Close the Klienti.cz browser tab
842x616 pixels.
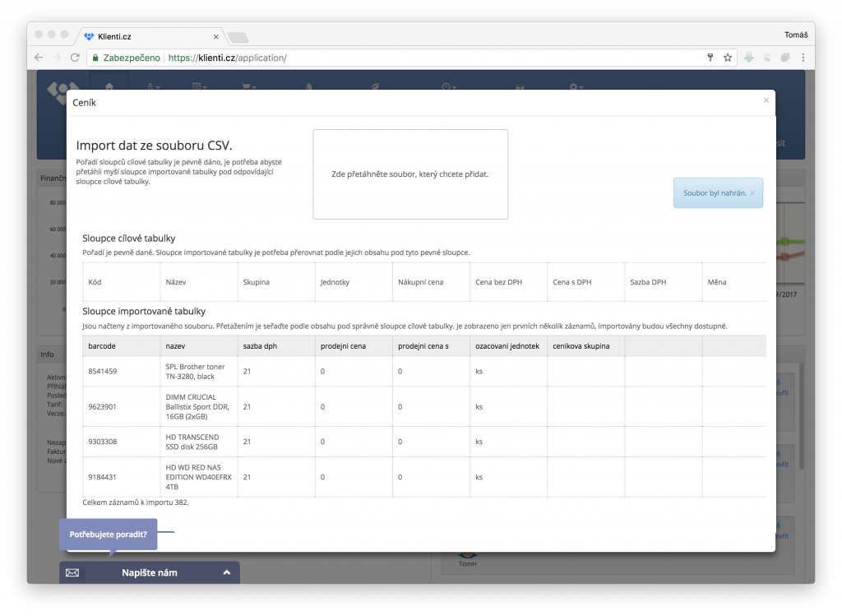(216, 37)
